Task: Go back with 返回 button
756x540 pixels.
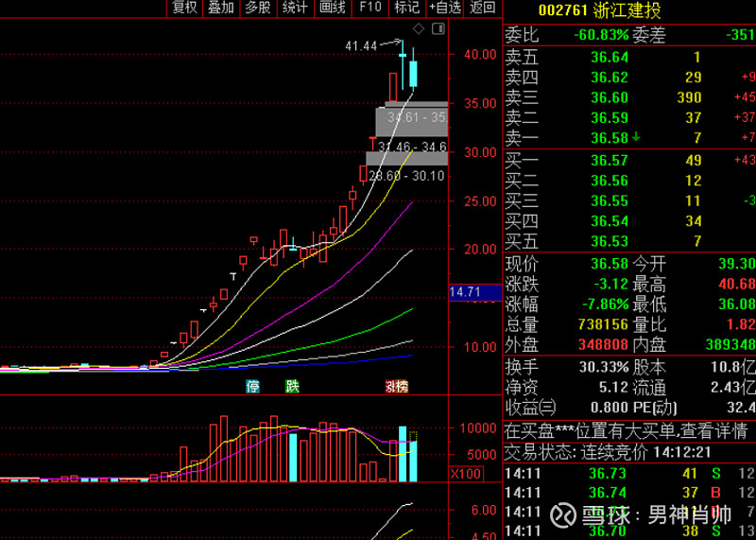Action: pos(483,8)
